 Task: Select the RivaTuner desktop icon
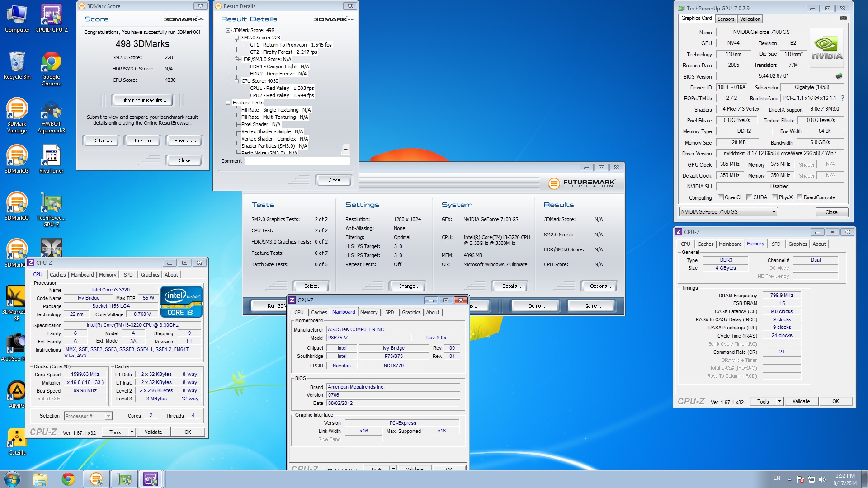(x=52, y=160)
